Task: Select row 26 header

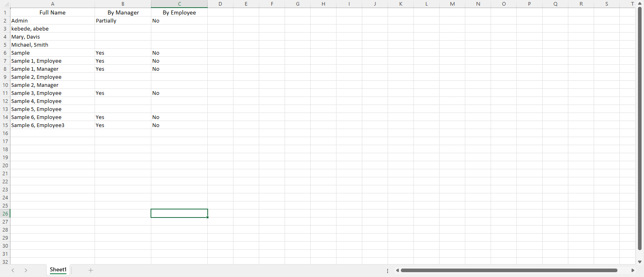Action: [5, 213]
